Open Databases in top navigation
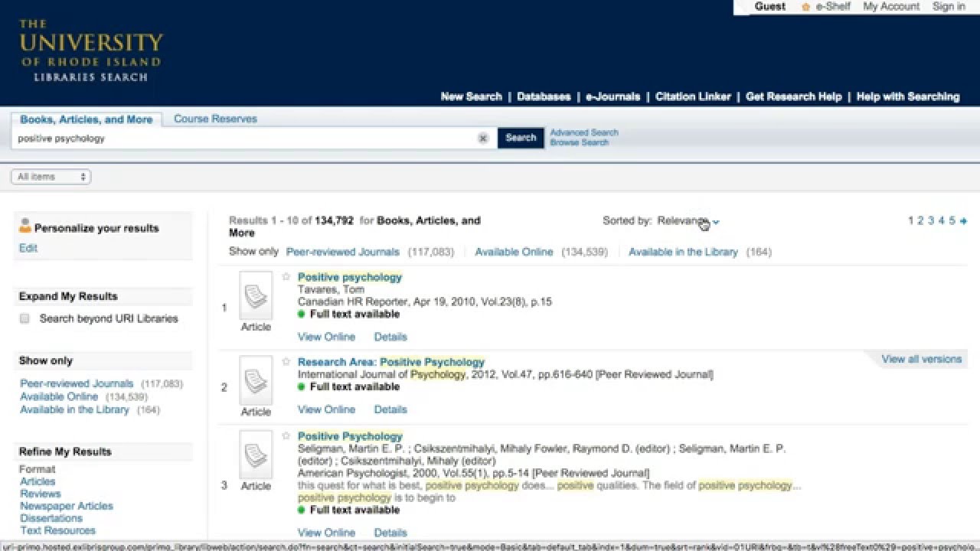This screenshot has width=980, height=551. click(x=544, y=96)
